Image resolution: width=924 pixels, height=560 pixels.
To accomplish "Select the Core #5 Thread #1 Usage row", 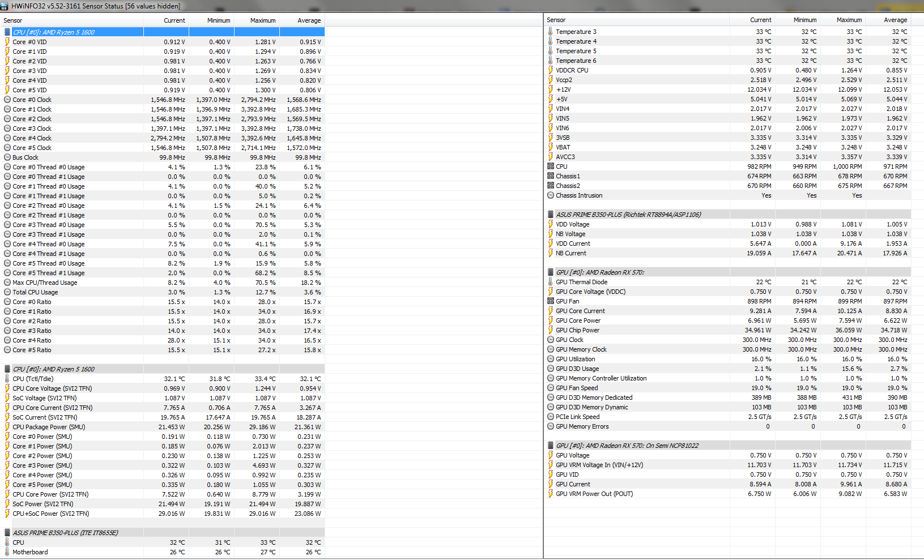I will (163, 273).
